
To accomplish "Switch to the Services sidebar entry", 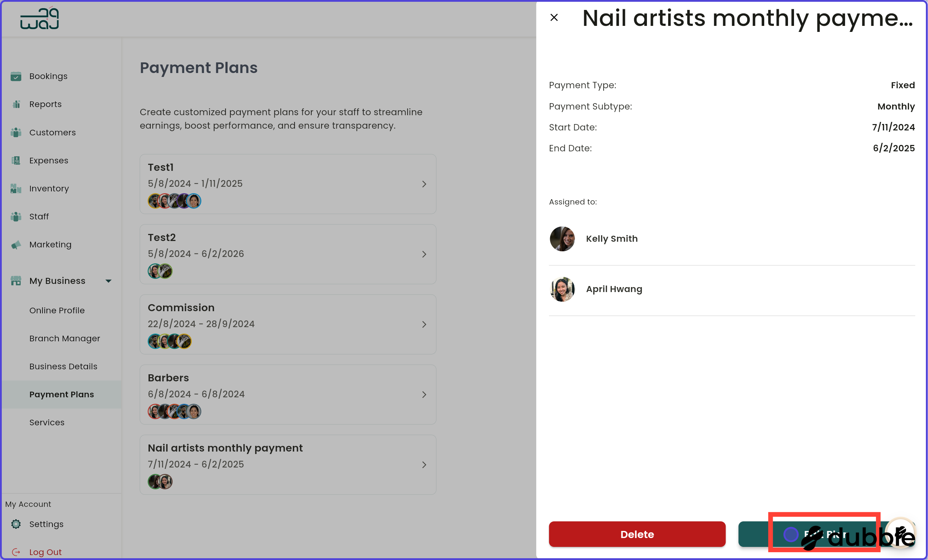I will [x=47, y=422].
